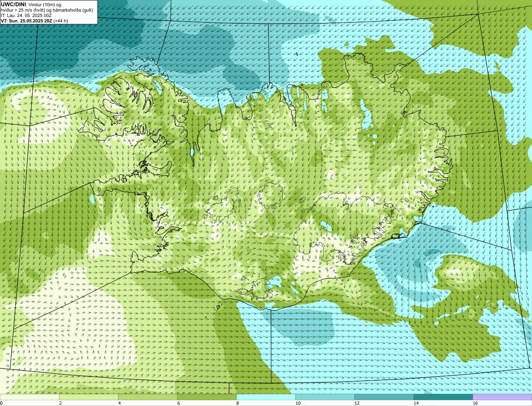
Task: Click the "2" label on the color scale
Action: click(60, 403)
